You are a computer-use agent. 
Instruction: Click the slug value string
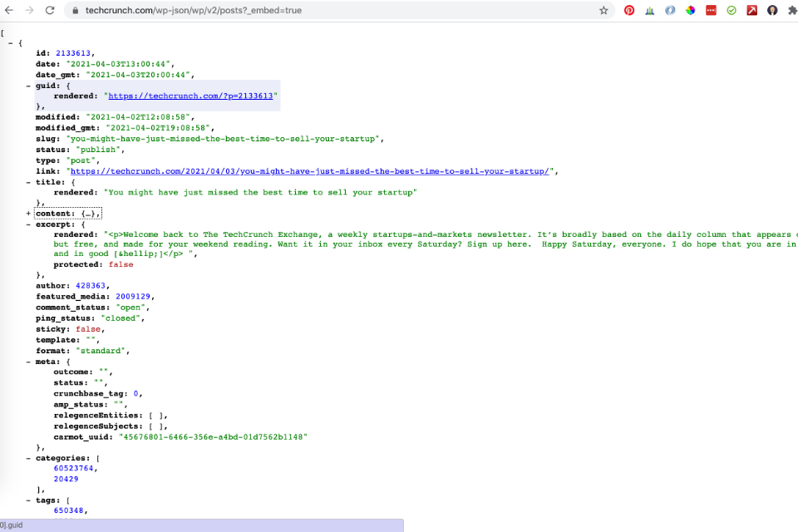coord(223,139)
